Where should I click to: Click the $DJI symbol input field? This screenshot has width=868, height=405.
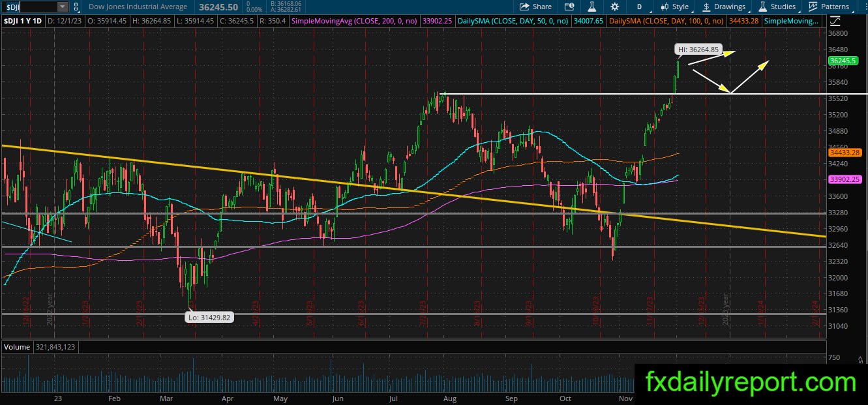29,7
